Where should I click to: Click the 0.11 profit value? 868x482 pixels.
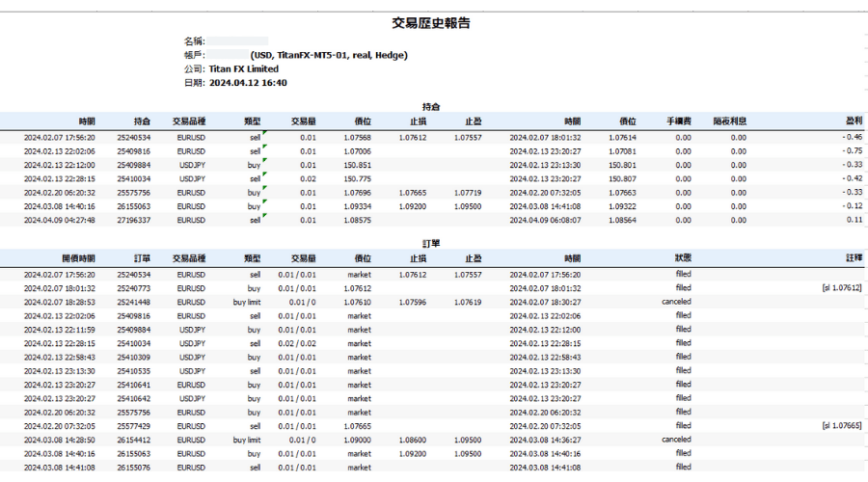[854, 220]
